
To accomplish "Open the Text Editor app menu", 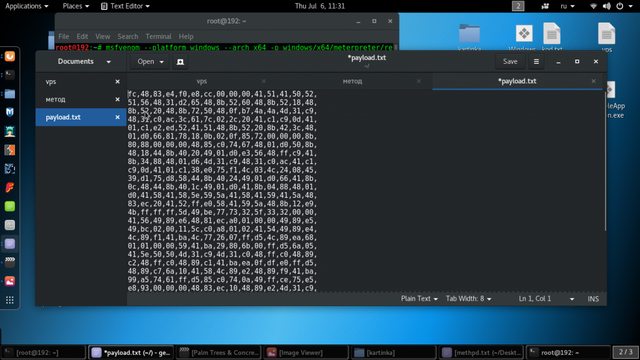I will click(x=125, y=6).
